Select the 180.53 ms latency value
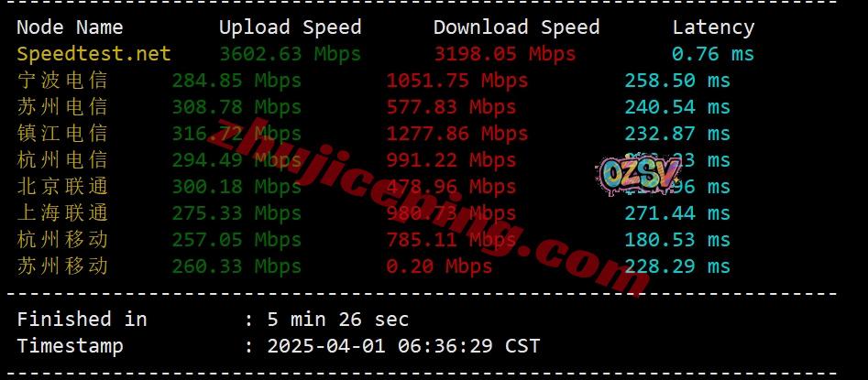 click(x=677, y=240)
